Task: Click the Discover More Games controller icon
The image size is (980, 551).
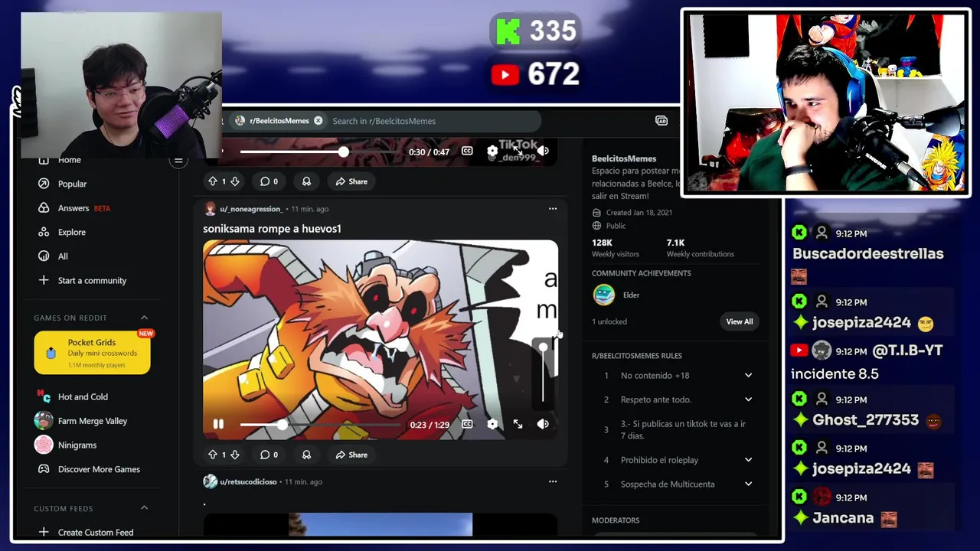Action: [44, 469]
